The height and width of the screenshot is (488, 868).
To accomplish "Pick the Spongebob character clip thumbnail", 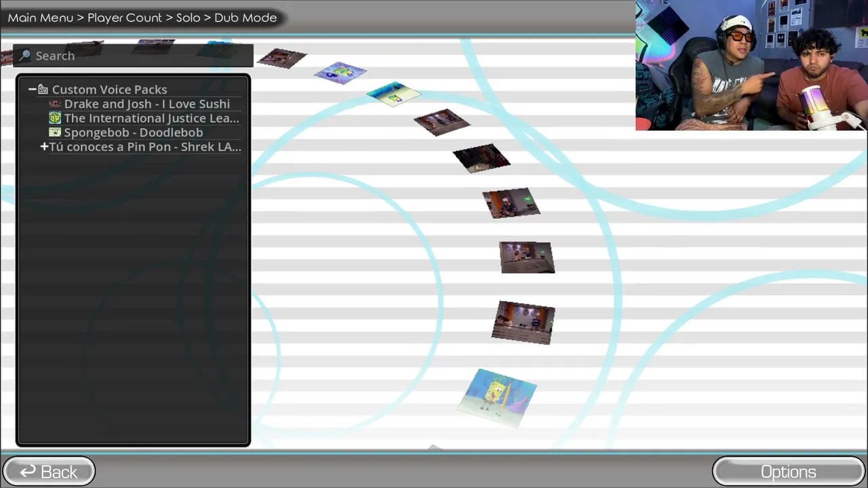I will point(497,398).
